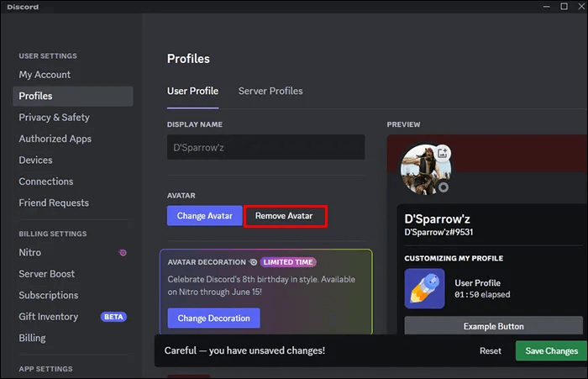Click the bold D'Sparrow'z display name in preview

click(x=438, y=219)
